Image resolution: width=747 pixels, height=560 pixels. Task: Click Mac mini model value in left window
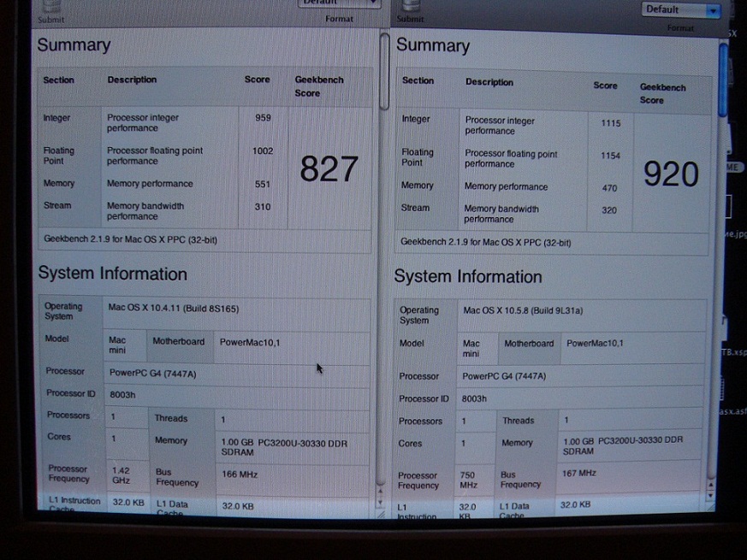[x=117, y=345]
